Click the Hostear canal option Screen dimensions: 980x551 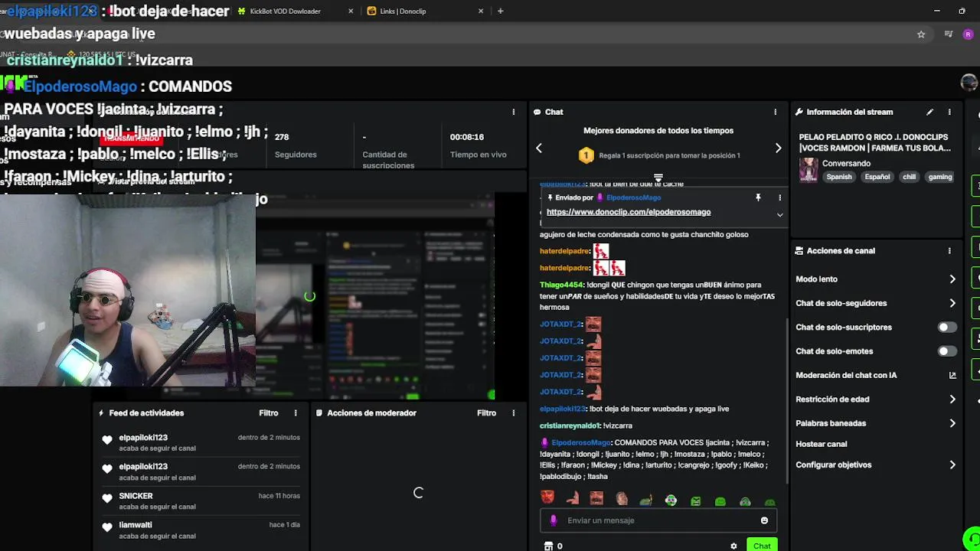(821, 444)
